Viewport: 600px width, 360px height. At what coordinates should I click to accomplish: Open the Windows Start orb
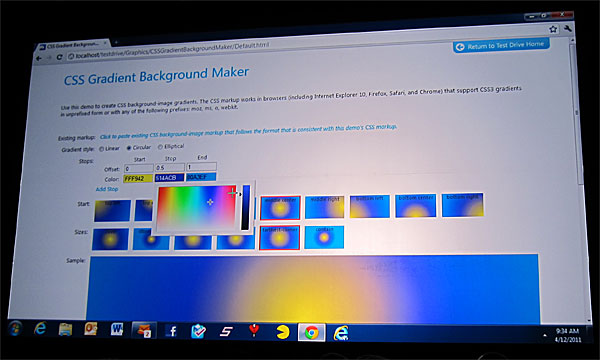tap(15, 329)
